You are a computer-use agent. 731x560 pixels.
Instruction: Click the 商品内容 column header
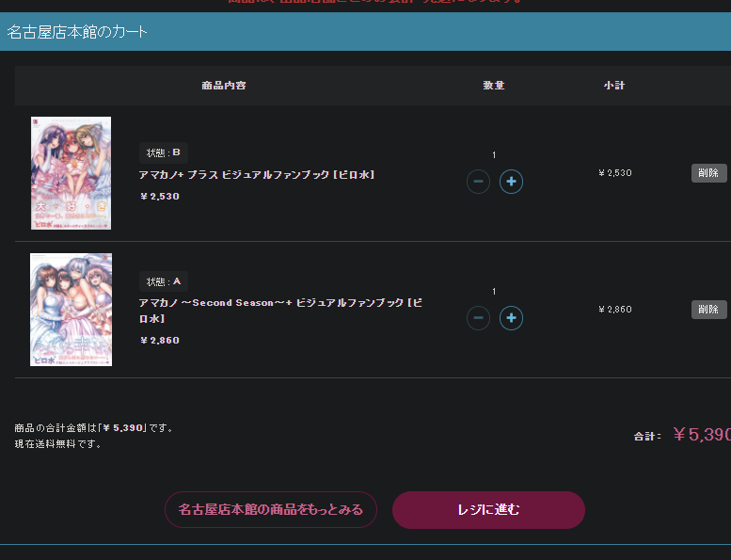224,86
